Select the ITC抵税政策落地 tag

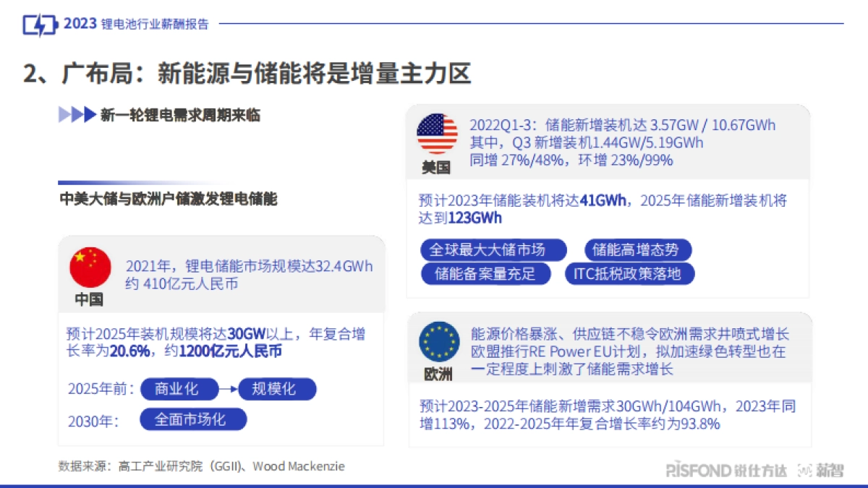(628, 274)
